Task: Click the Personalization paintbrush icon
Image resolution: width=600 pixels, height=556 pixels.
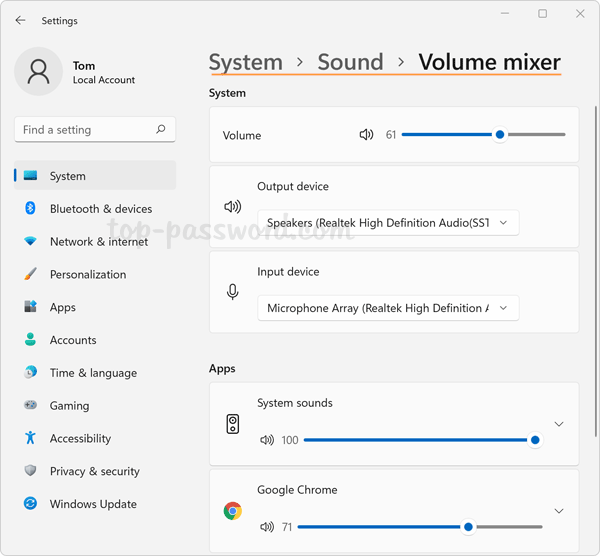Action: (x=30, y=274)
